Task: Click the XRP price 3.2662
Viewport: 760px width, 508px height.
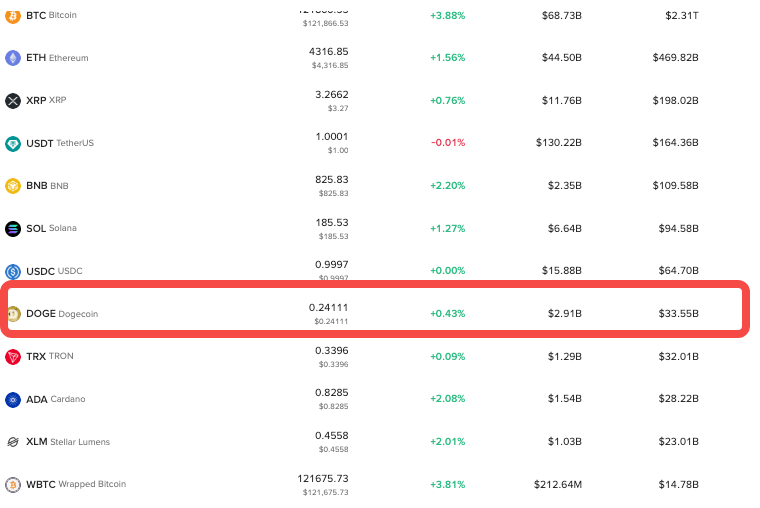Action: (x=331, y=94)
